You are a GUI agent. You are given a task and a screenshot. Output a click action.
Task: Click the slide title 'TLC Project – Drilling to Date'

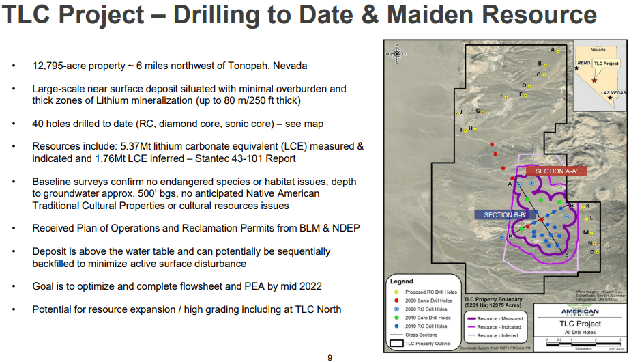tap(299, 14)
